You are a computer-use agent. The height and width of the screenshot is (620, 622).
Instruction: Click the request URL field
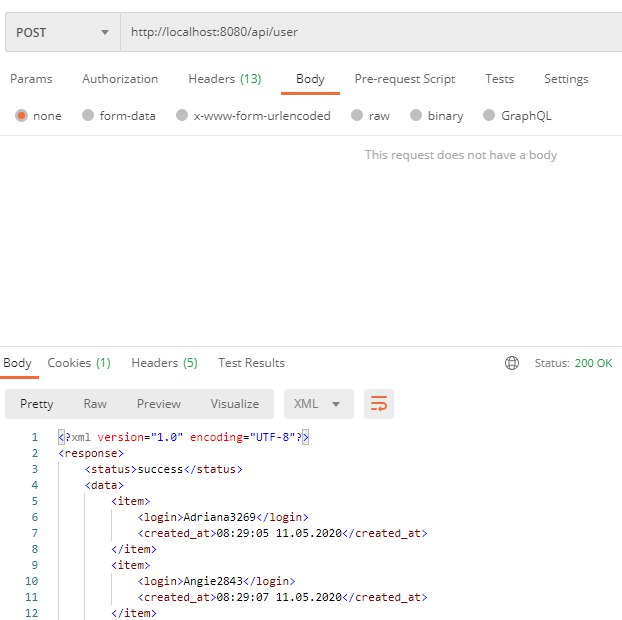pos(371,32)
